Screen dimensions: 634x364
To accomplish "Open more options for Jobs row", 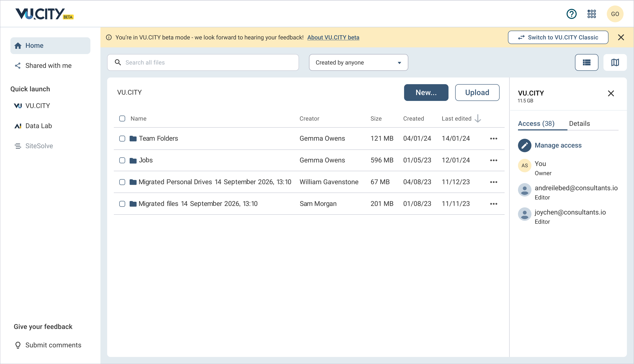I will tap(494, 160).
